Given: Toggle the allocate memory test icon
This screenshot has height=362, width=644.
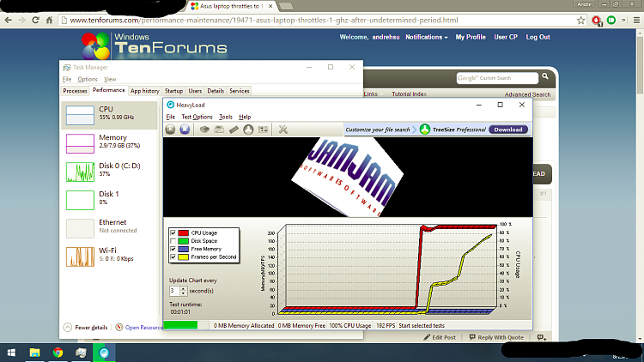Looking at the screenshot, I should coord(234,130).
